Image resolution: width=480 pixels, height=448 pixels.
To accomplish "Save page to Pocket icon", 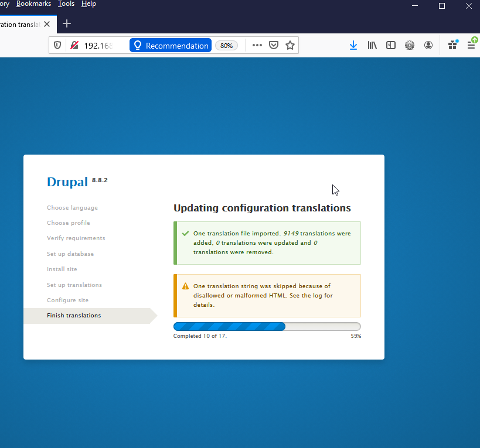I will (x=274, y=46).
